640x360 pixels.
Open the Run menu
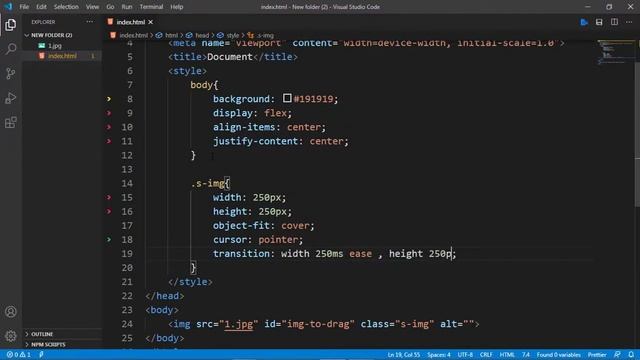point(127,7)
